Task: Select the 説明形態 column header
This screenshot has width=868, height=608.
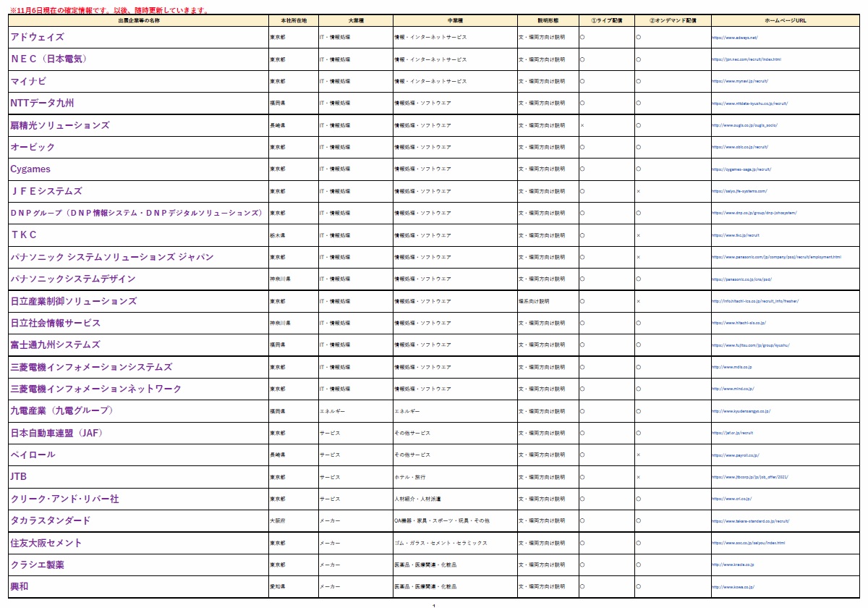Action: point(548,20)
